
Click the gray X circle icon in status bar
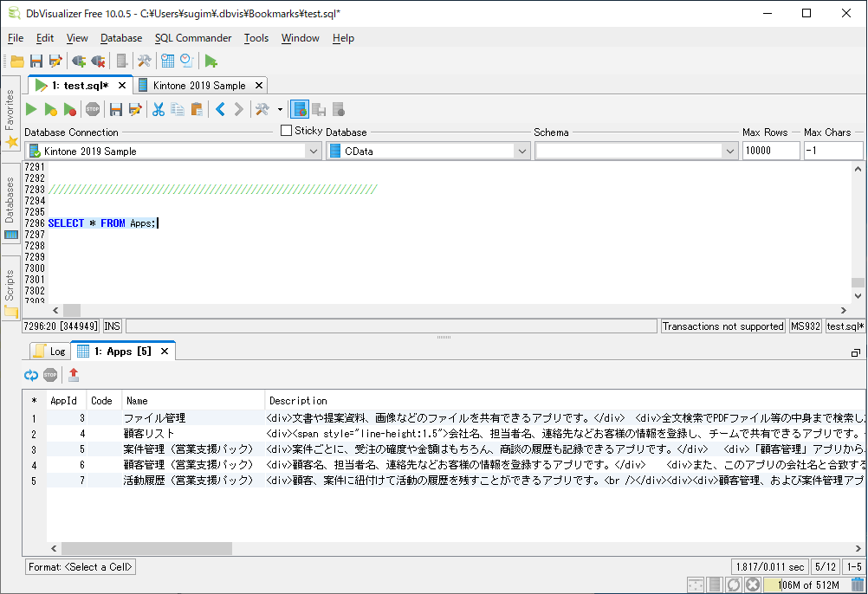click(752, 584)
